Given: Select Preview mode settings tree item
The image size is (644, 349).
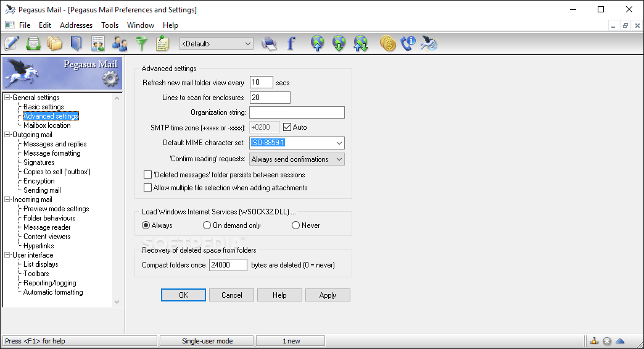Looking at the screenshot, I should pos(56,209).
